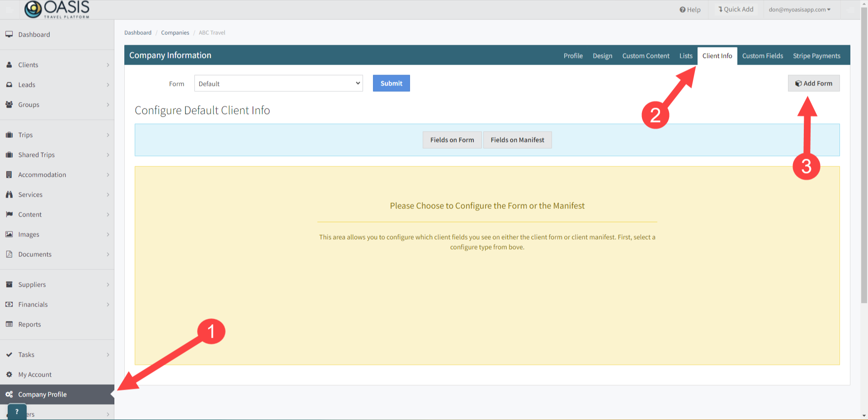Navigate to the Companies breadcrumb link
The image size is (868, 420).
(x=175, y=33)
